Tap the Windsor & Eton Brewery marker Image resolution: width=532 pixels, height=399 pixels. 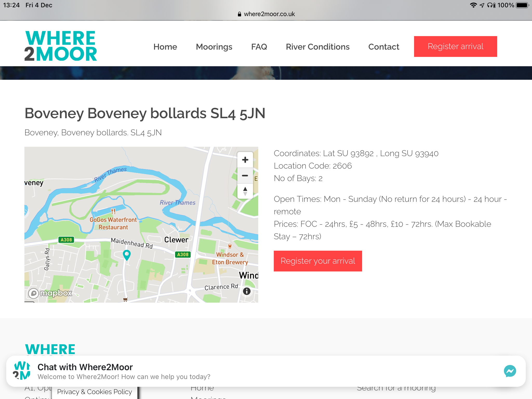230,246
